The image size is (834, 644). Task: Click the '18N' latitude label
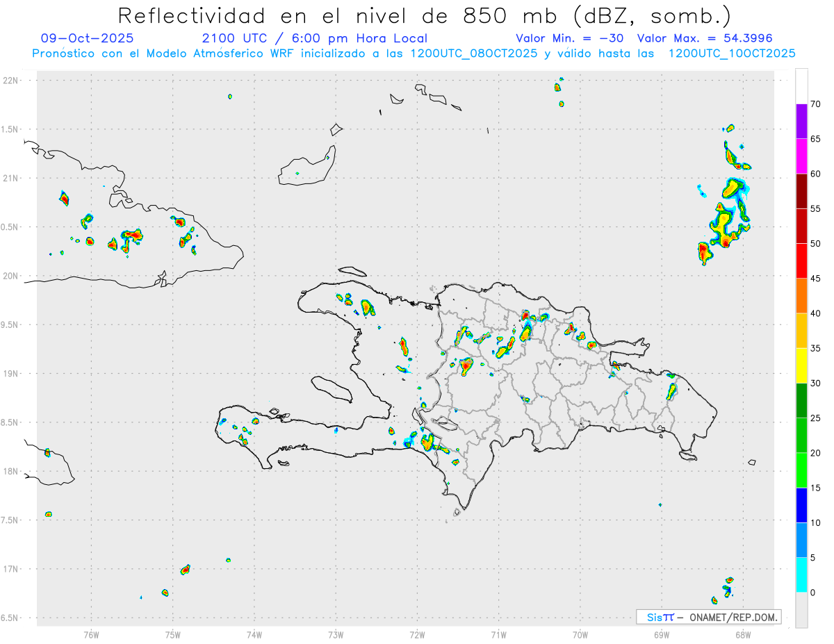[11, 472]
